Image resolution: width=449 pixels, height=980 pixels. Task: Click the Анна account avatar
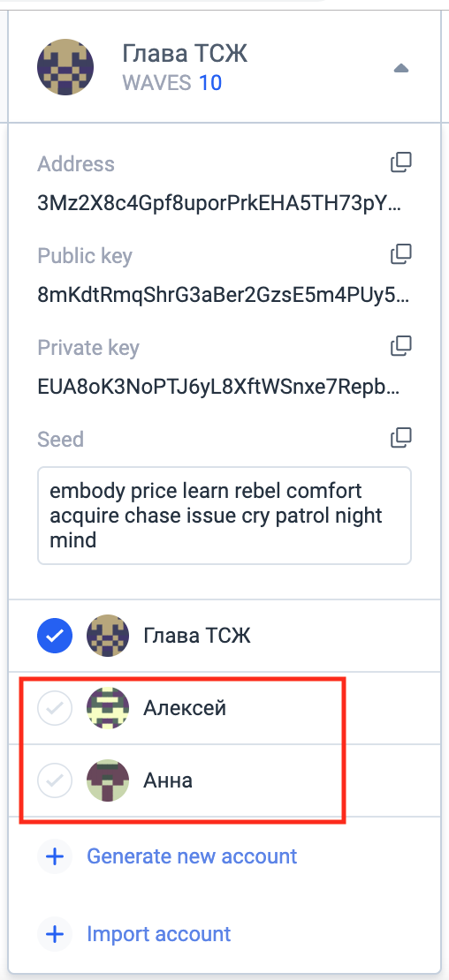click(x=108, y=780)
